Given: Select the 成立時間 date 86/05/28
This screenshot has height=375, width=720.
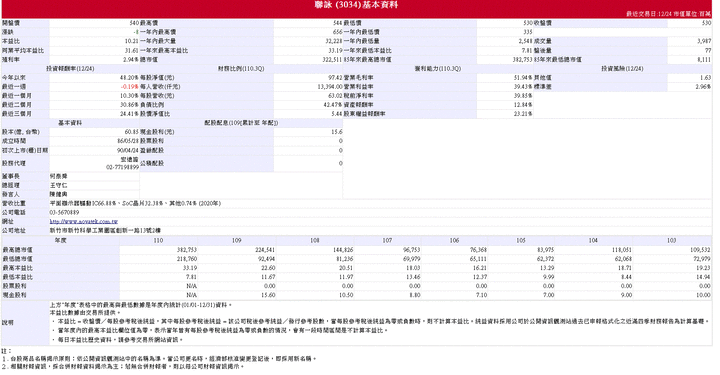Looking at the screenshot, I should (x=128, y=141).
